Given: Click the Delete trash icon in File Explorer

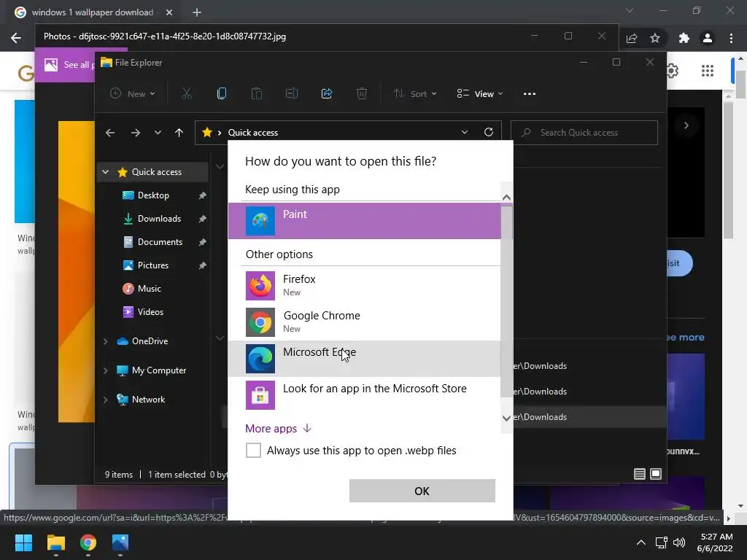Looking at the screenshot, I should [x=362, y=94].
